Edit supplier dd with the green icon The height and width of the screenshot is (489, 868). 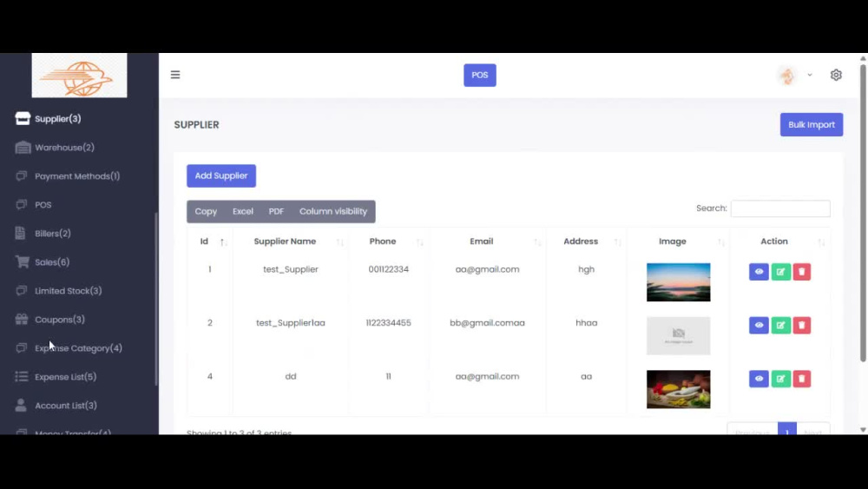tap(780, 379)
